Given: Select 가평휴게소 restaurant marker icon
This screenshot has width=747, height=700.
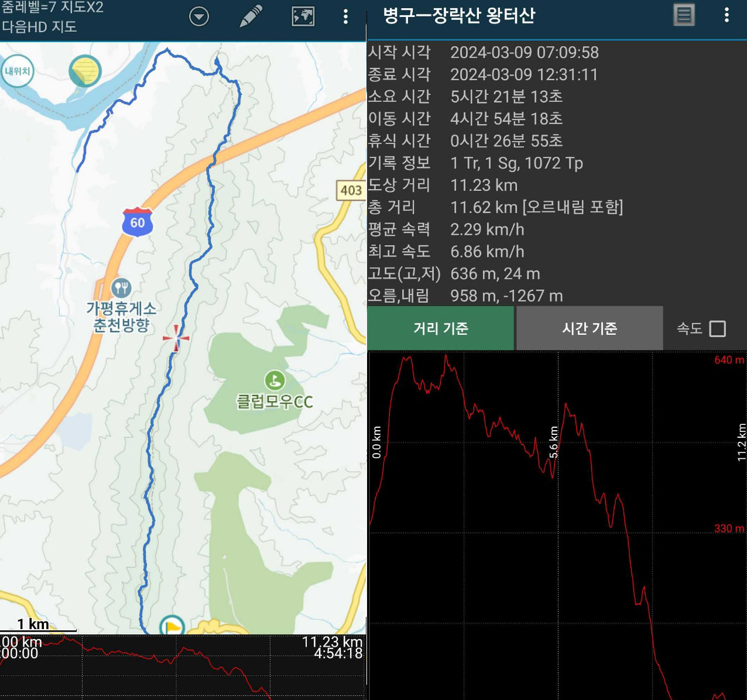Looking at the screenshot, I should coord(121,287).
